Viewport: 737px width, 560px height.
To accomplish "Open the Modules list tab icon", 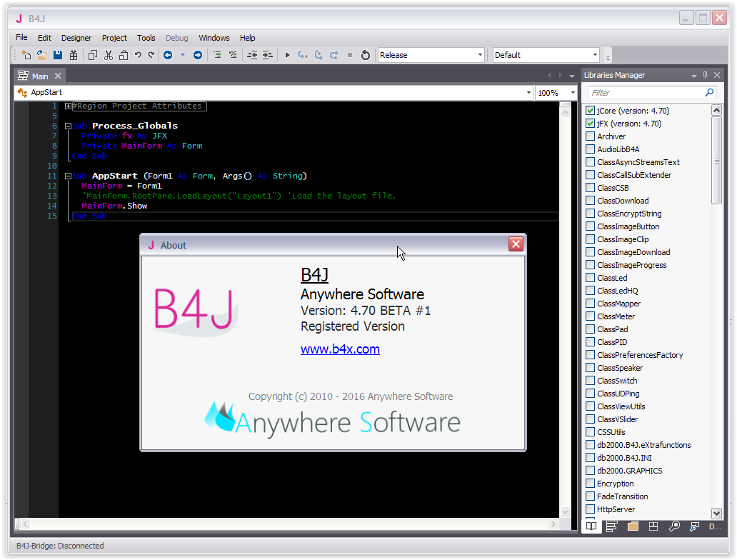I will (x=611, y=526).
